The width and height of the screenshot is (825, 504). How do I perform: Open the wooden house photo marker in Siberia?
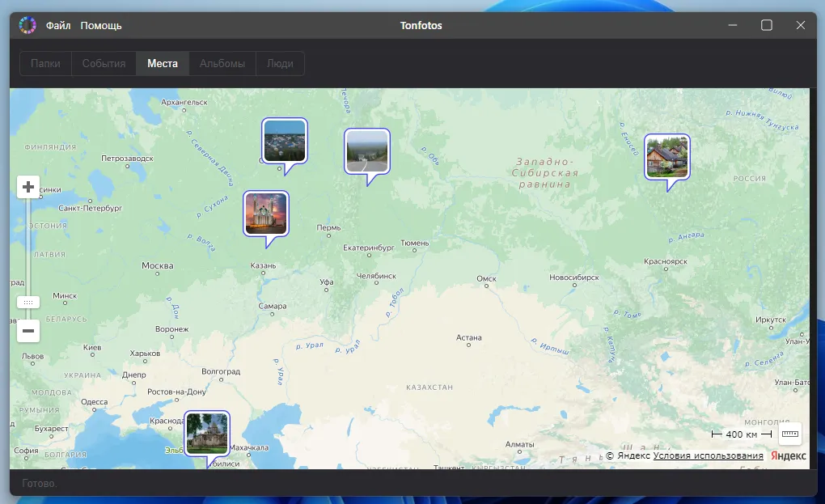[666, 157]
